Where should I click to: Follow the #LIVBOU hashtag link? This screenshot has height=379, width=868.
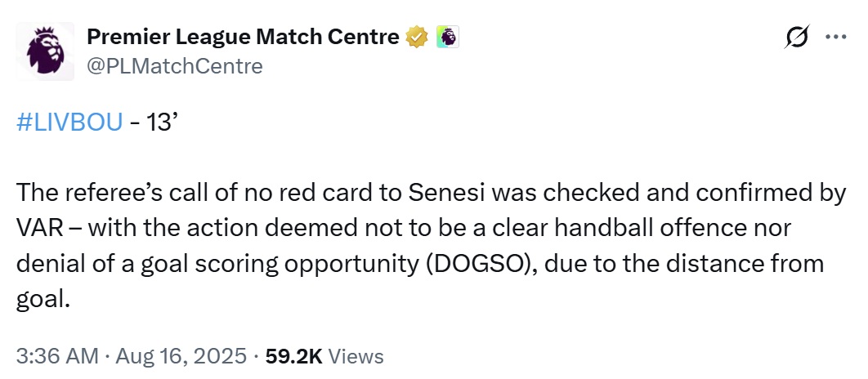click(x=69, y=123)
